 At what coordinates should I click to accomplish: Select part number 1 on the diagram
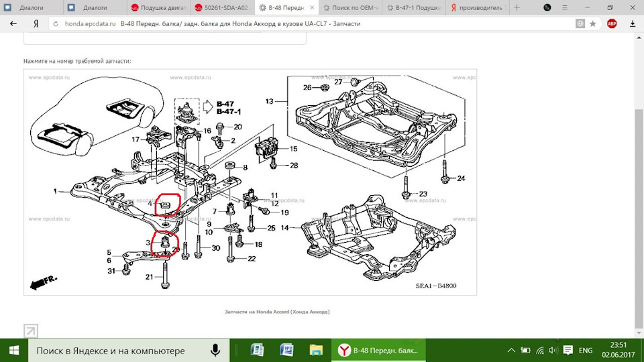coord(55,191)
